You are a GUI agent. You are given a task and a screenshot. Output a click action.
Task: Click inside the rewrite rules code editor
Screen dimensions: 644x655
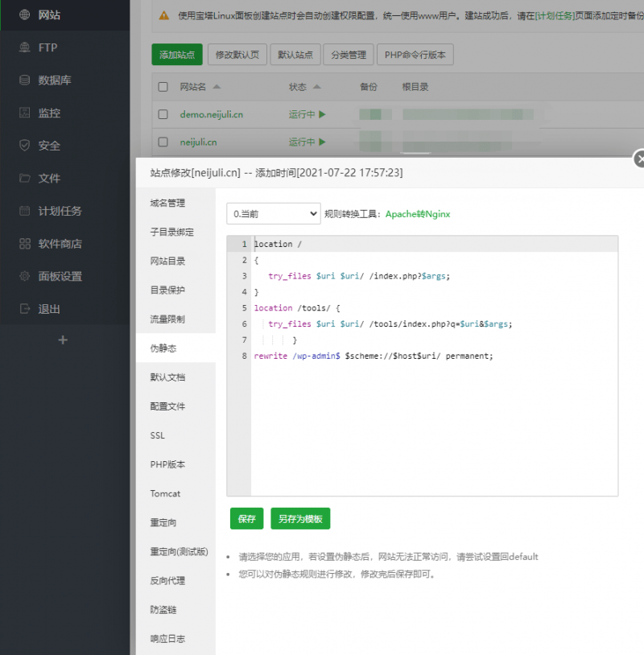435,418
